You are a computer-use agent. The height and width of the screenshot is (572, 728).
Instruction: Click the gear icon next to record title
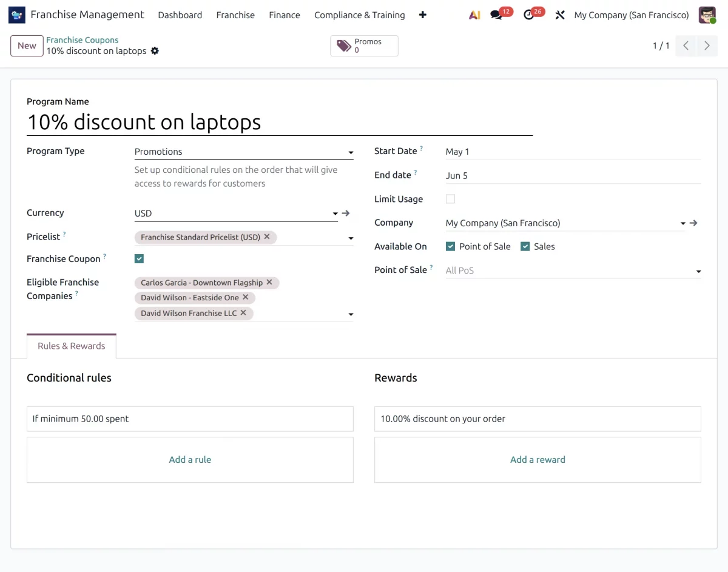click(155, 51)
